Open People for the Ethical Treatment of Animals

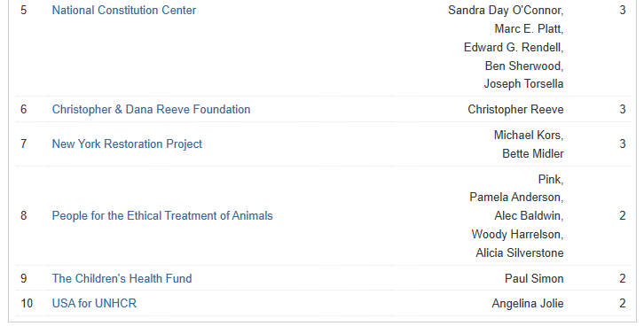[162, 215]
